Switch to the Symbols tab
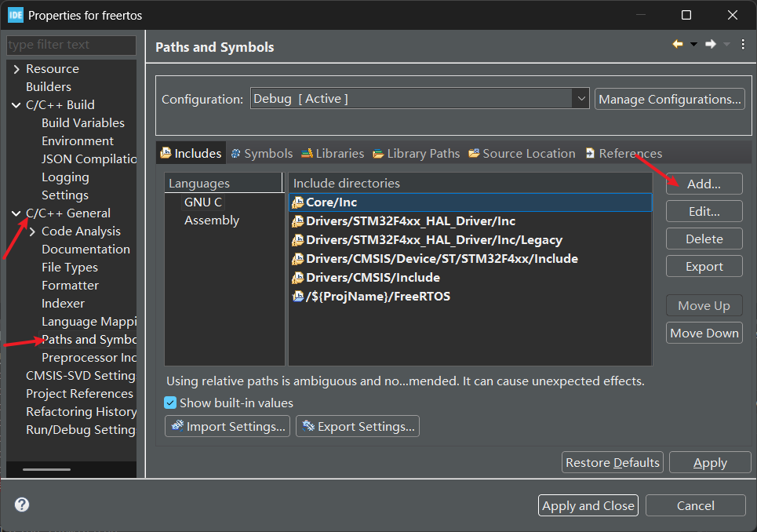Screen dimensions: 757x532 262,154
